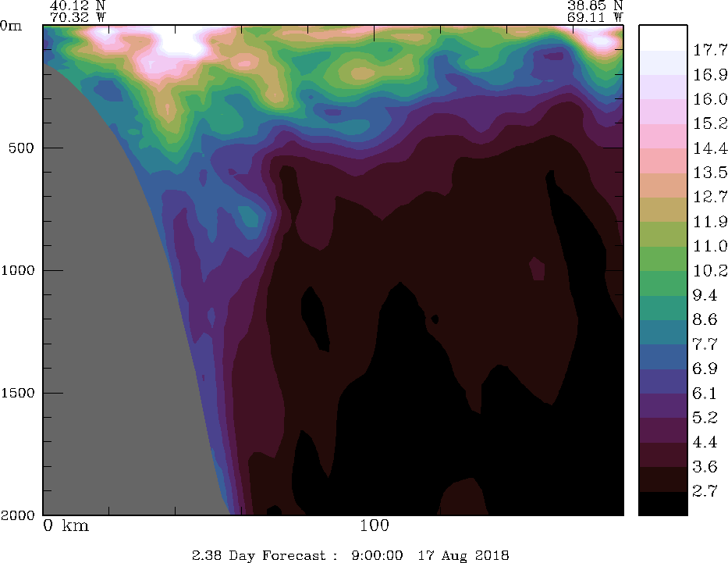The height and width of the screenshot is (563, 728).
Task: Click the 500 depth axis label
Action: pos(21,148)
